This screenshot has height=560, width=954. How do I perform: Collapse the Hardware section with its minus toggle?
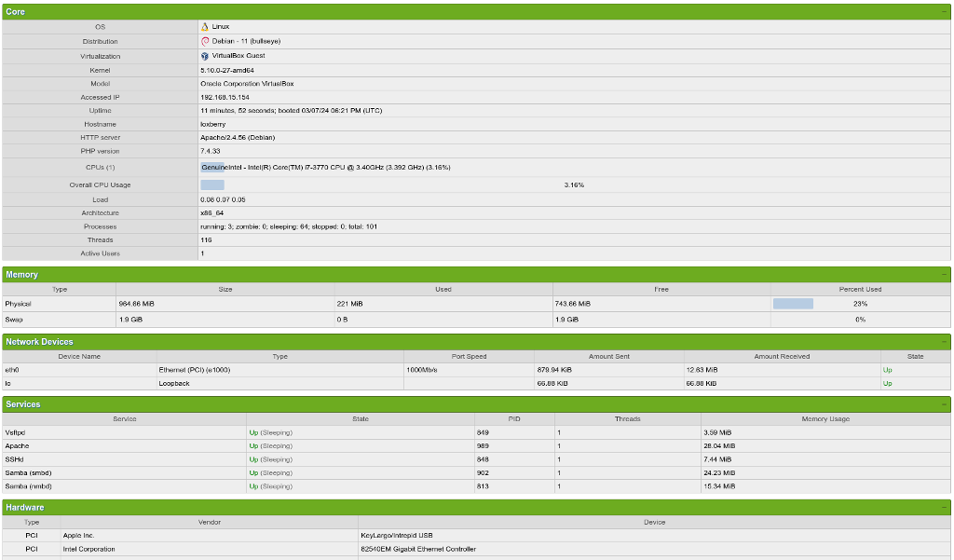pos(945,507)
